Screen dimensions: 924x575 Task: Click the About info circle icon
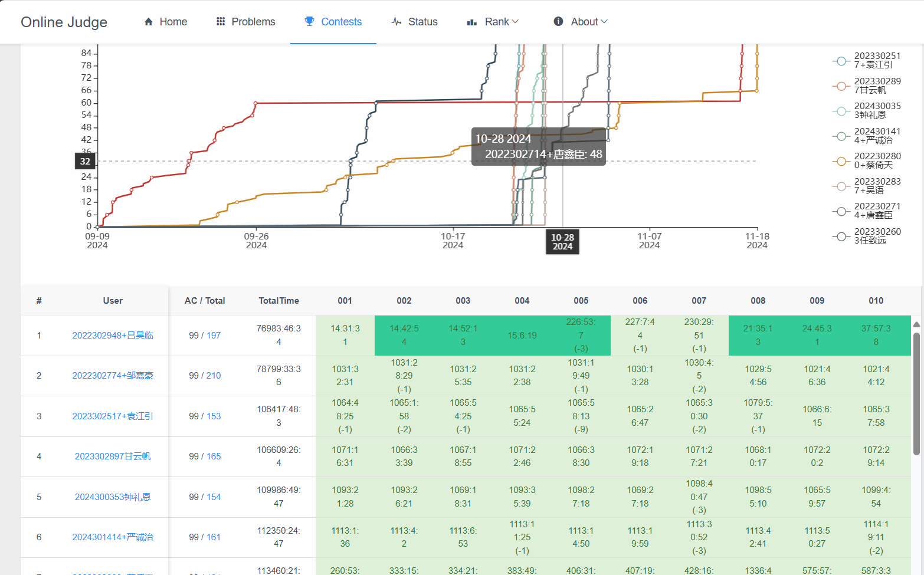558,22
